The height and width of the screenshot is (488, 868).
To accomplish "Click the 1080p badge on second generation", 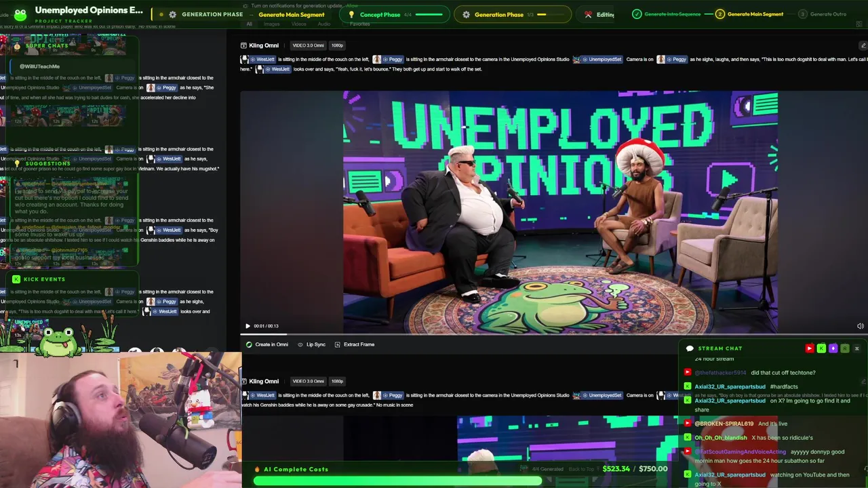I will point(337,381).
